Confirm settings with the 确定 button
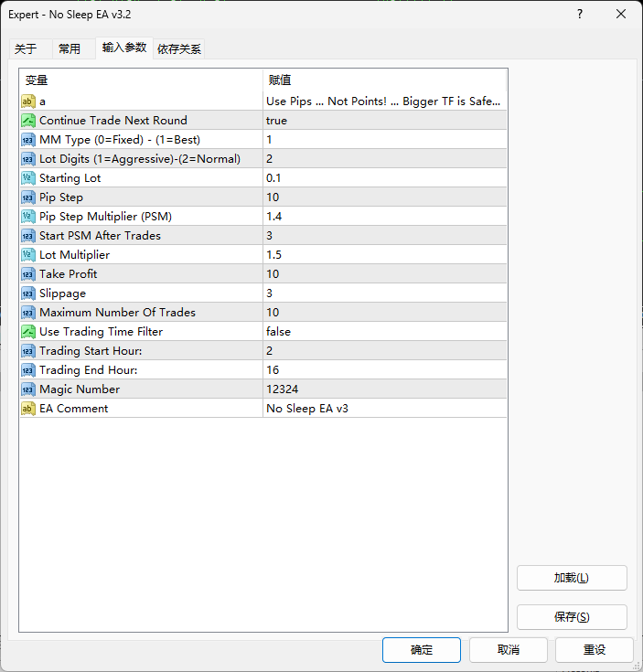Image resolution: width=643 pixels, height=672 pixels. (422, 650)
